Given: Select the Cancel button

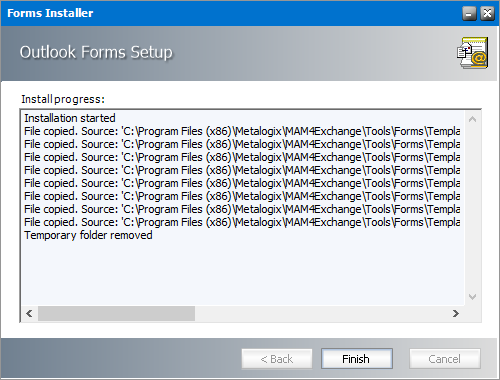Looking at the screenshot, I should (x=445, y=359).
